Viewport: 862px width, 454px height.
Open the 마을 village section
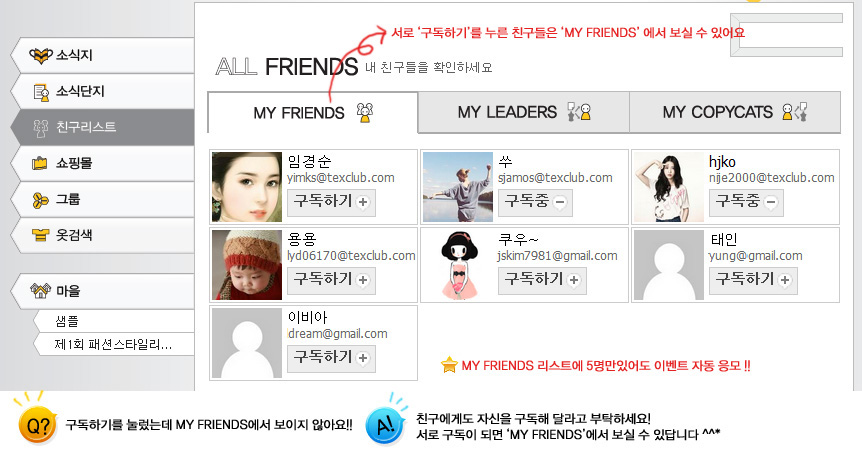tap(103, 291)
